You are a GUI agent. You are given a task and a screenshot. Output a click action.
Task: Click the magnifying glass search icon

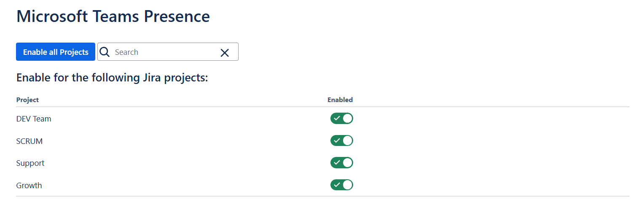coord(105,52)
